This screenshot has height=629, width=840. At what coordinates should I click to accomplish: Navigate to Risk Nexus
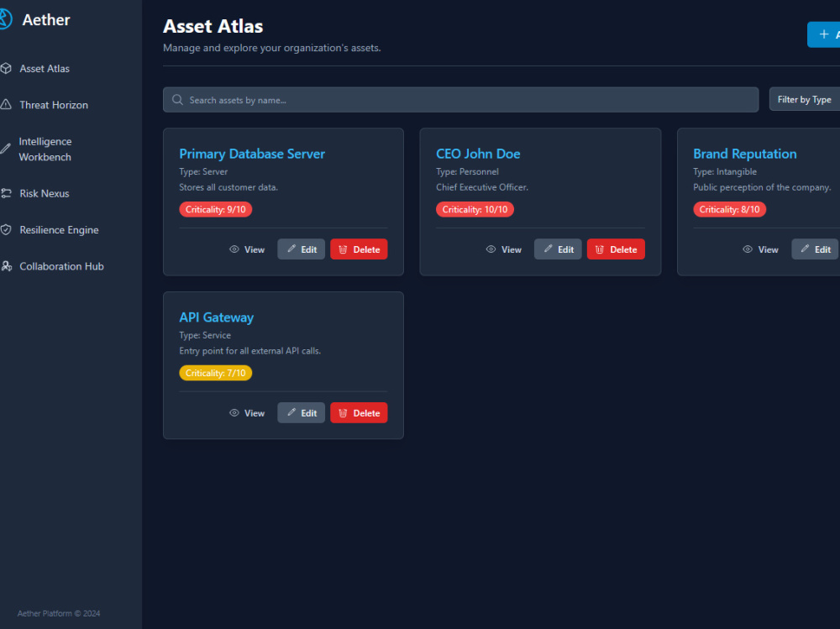click(45, 193)
